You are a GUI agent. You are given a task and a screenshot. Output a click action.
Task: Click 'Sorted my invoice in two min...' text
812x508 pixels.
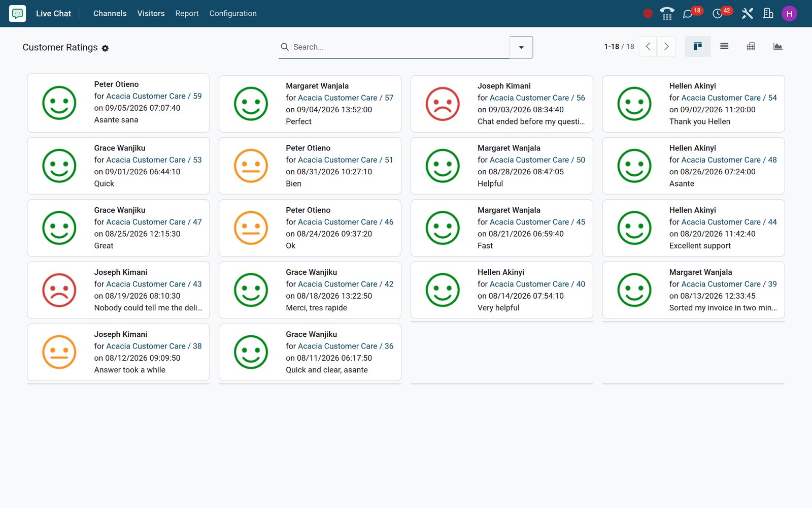point(723,307)
